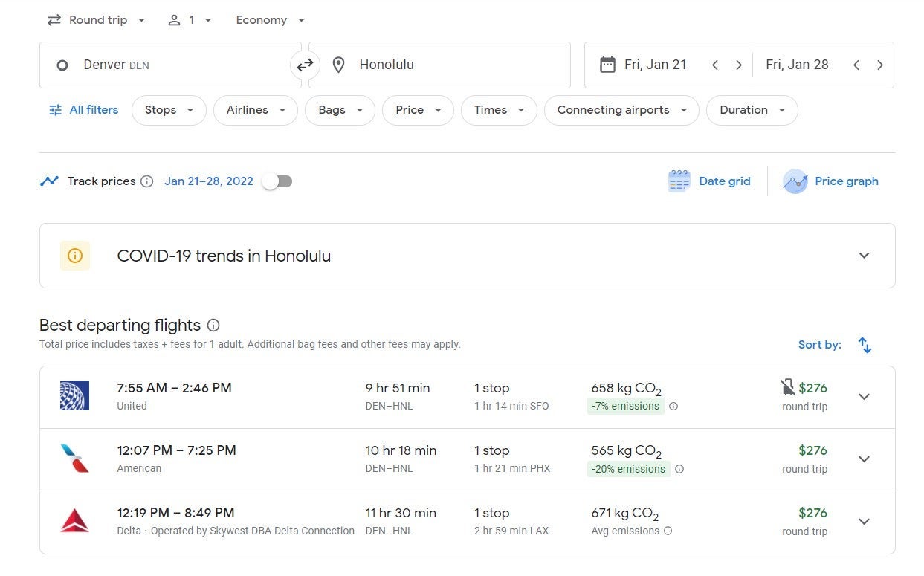Screen dimensions: 924x576
Task: Open the Economy class dropdown
Action: [270, 20]
